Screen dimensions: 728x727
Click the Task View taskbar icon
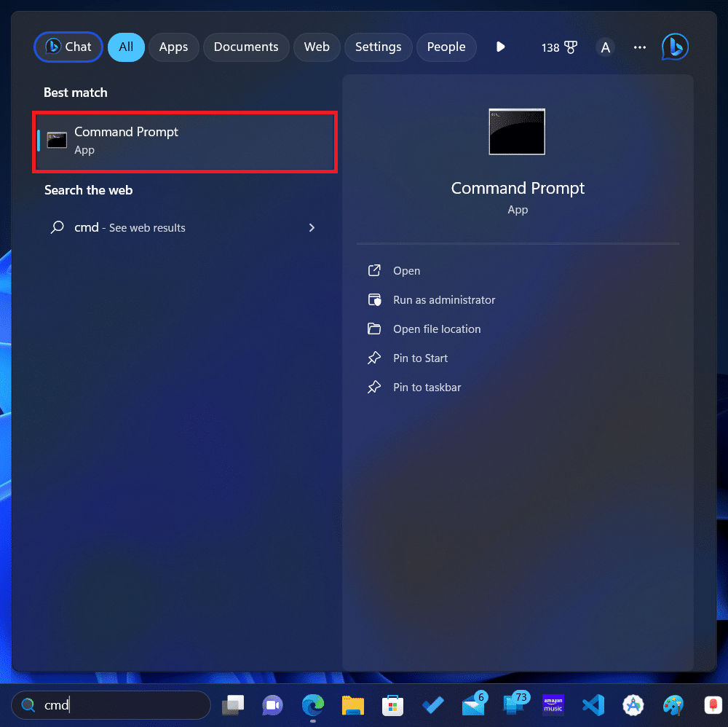[x=233, y=705]
